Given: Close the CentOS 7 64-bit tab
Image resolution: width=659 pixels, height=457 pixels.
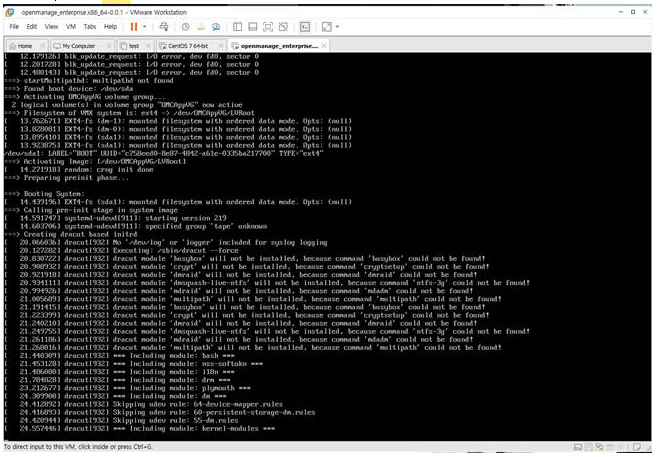Looking at the screenshot, I should click(221, 46).
